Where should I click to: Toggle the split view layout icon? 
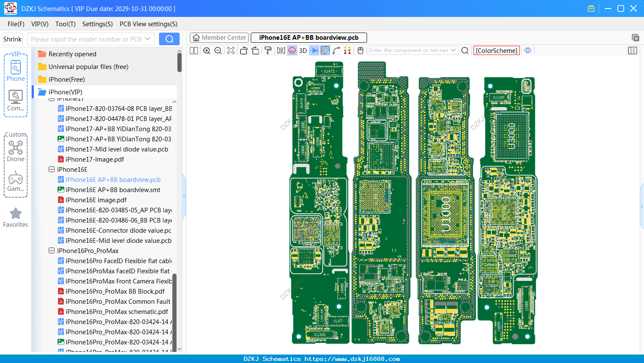(x=194, y=51)
